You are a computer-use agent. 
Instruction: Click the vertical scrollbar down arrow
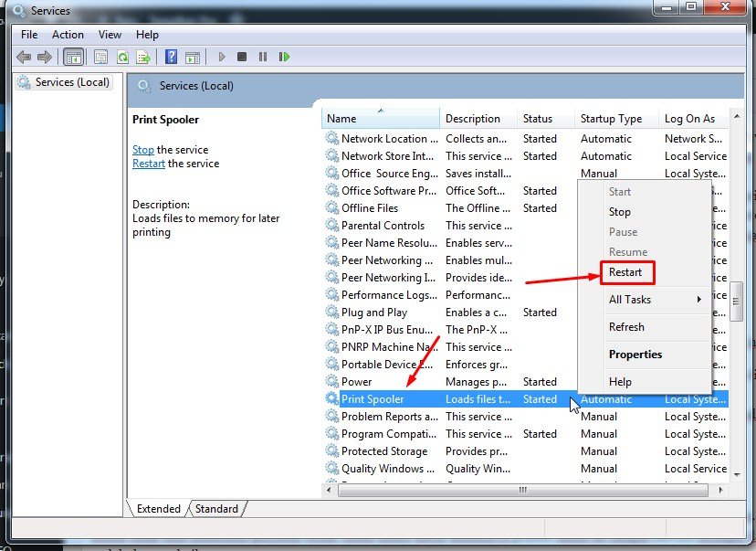coord(737,475)
